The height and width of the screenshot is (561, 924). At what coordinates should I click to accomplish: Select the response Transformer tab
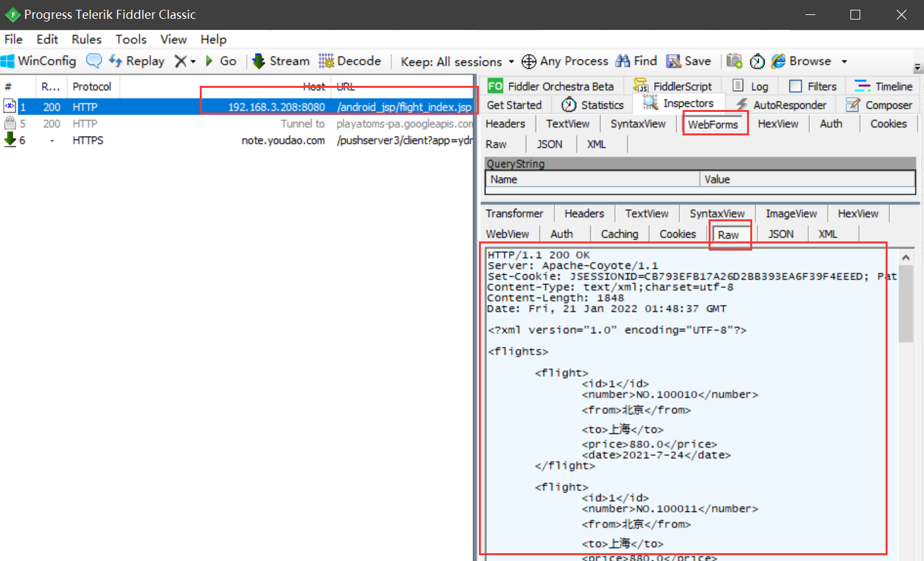pyautogui.click(x=514, y=213)
